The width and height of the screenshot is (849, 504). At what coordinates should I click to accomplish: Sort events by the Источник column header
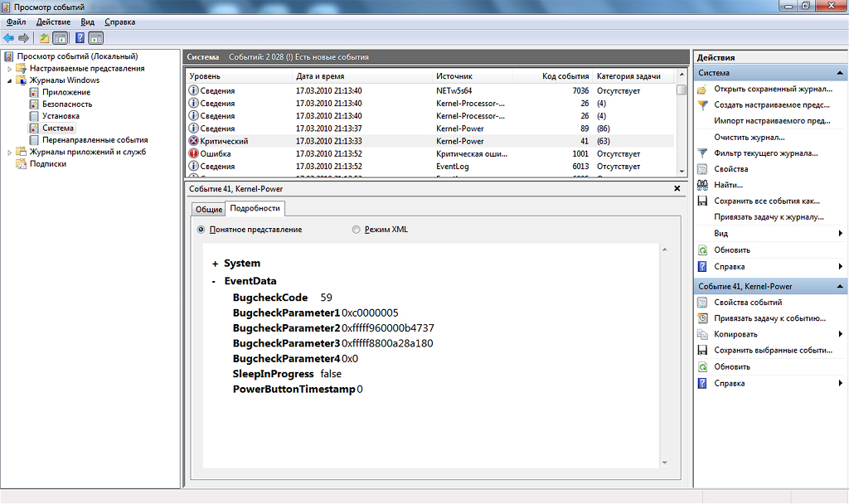coord(454,76)
